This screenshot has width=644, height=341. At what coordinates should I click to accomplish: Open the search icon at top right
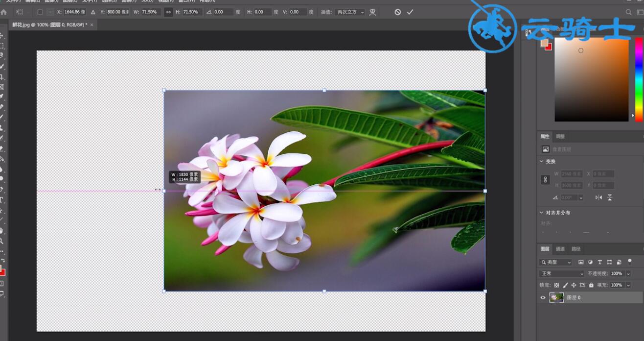pyautogui.click(x=629, y=12)
